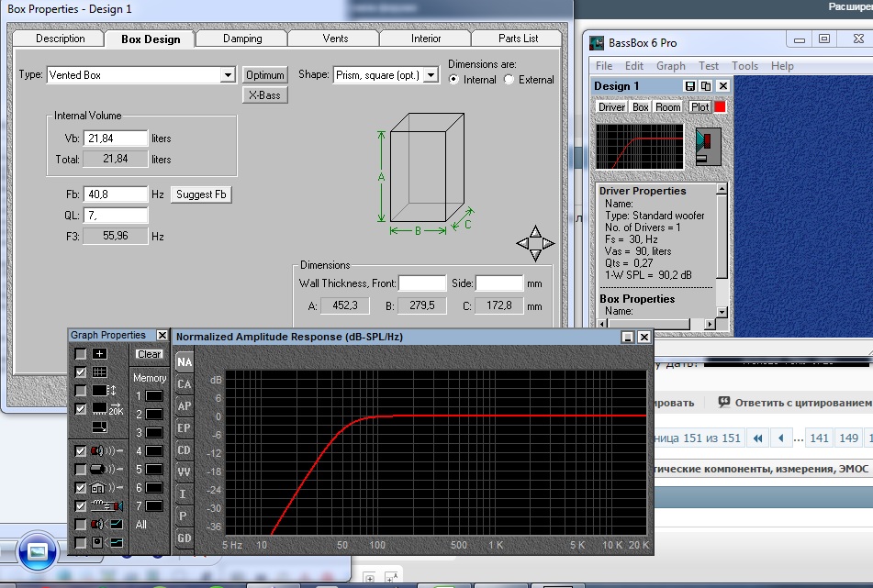
Task: Open the Graph menu
Action: 670,66
